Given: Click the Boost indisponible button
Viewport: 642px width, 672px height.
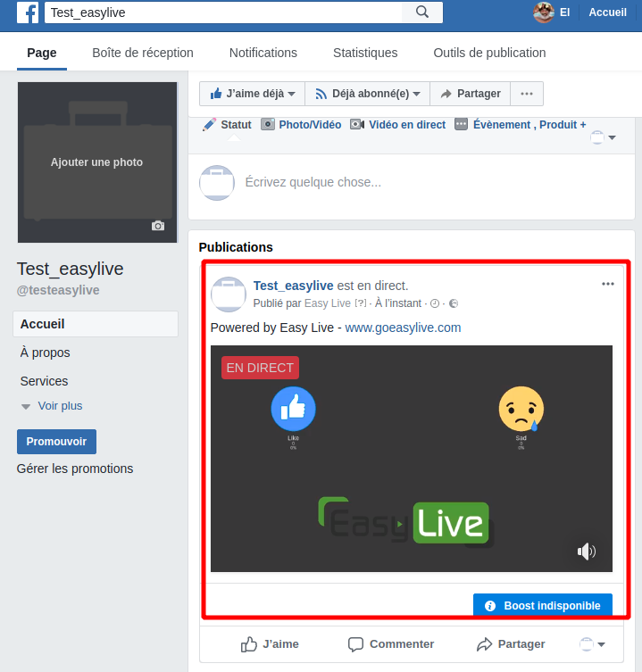Looking at the screenshot, I should (543, 605).
